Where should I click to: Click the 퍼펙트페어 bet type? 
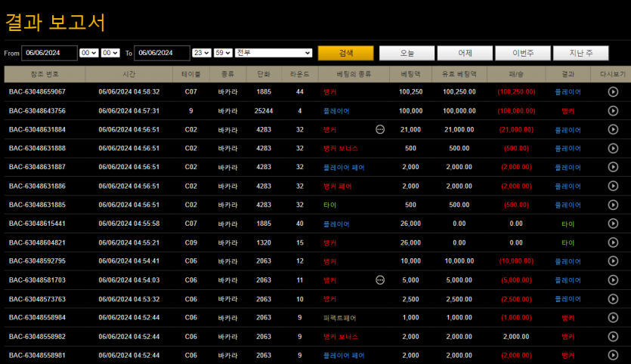pos(339,318)
